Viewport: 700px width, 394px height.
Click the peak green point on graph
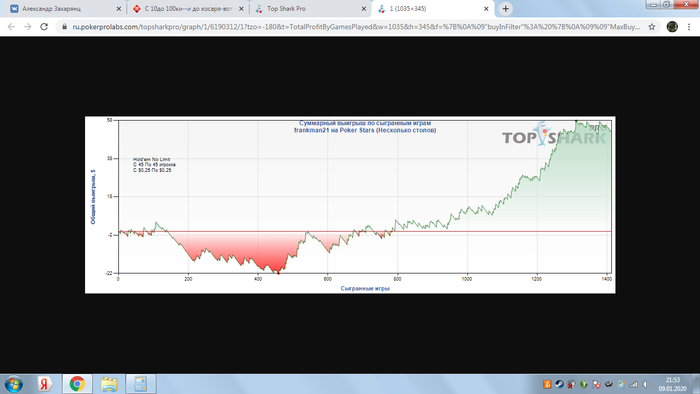pyautogui.click(x=576, y=120)
